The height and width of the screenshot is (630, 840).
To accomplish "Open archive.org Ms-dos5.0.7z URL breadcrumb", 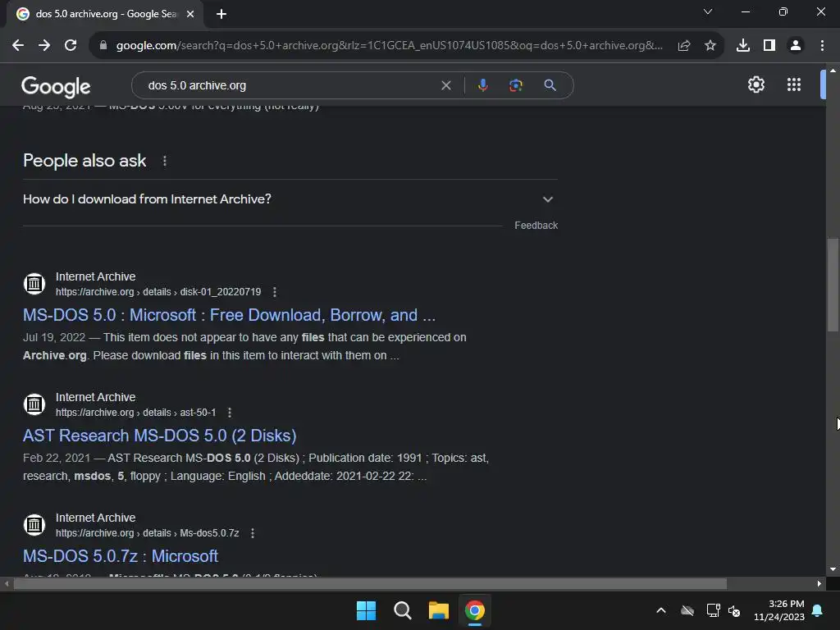I will (148, 533).
